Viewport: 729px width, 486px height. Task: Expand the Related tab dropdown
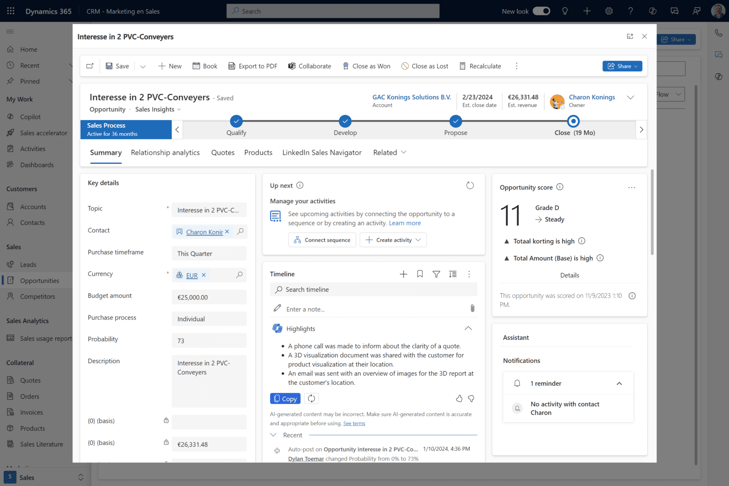(390, 153)
